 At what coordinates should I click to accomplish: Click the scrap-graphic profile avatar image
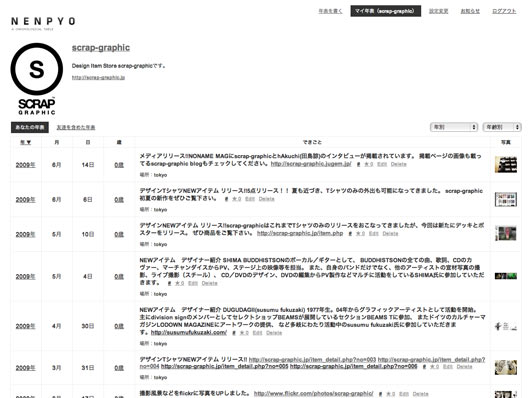point(37,78)
